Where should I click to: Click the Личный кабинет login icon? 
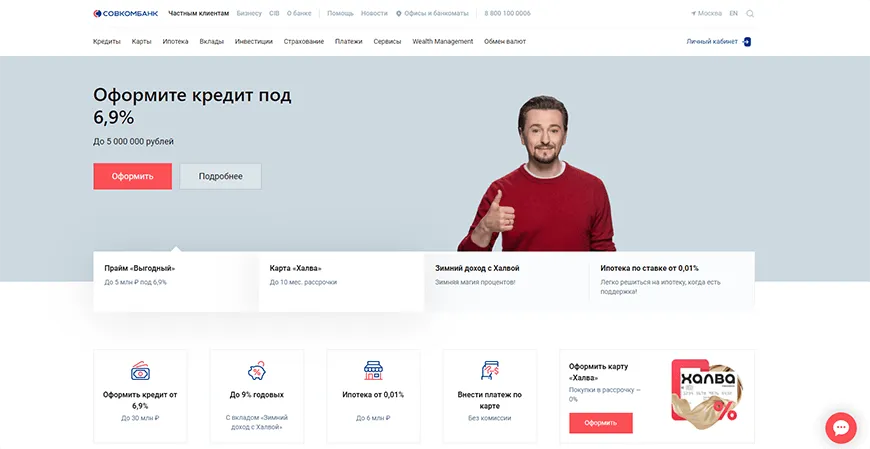pyautogui.click(x=747, y=42)
